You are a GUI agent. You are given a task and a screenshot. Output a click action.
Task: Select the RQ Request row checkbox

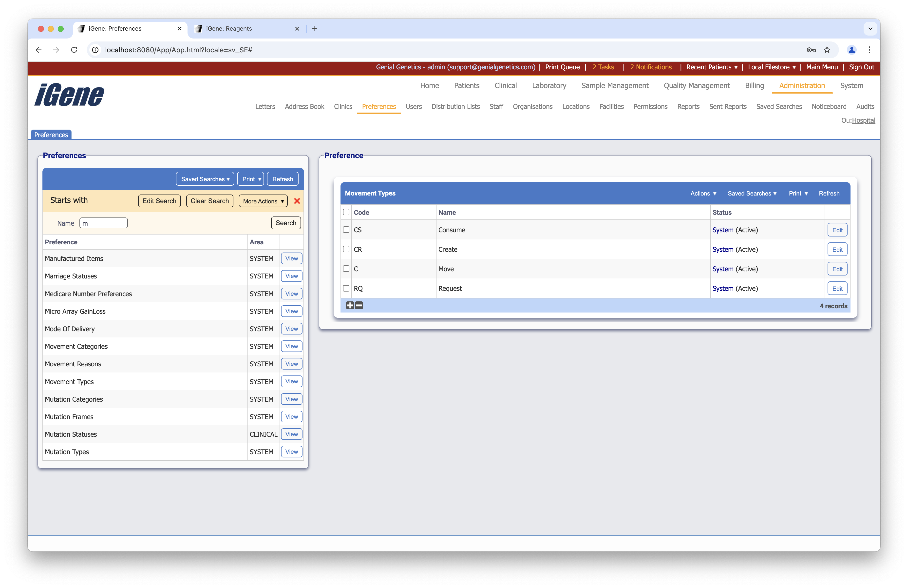346,288
